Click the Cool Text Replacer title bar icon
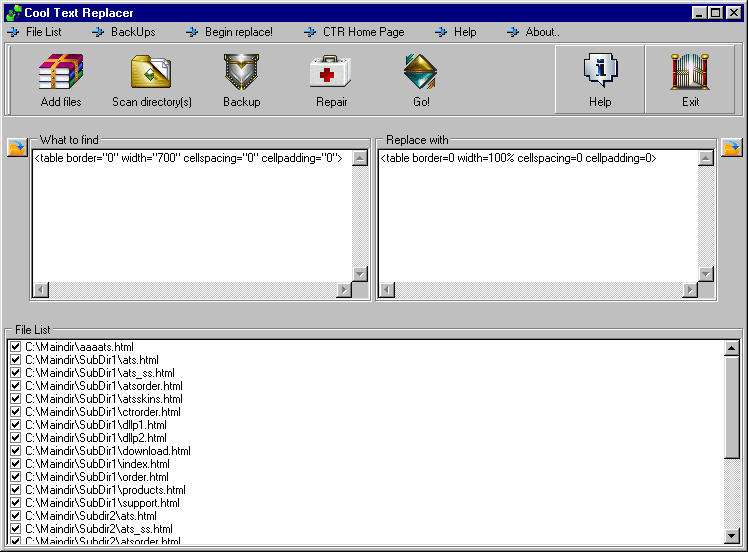 (13, 13)
